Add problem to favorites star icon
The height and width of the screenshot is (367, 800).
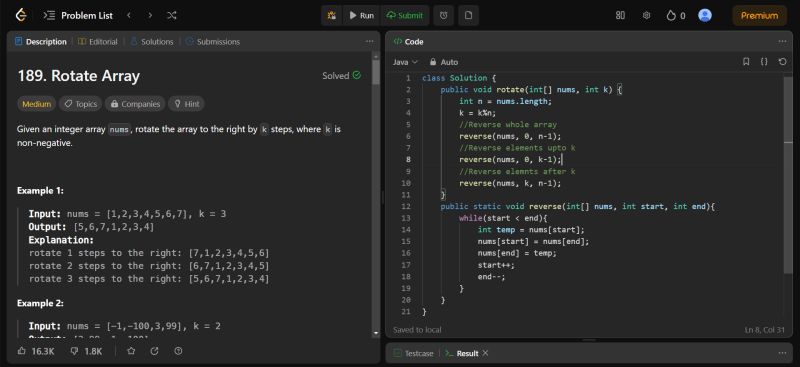click(x=131, y=351)
